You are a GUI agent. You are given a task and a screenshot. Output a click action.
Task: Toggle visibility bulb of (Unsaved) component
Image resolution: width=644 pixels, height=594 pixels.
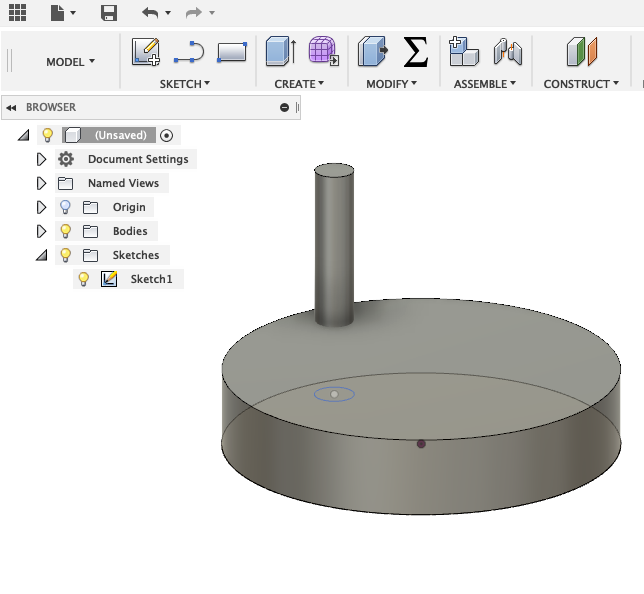48,135
